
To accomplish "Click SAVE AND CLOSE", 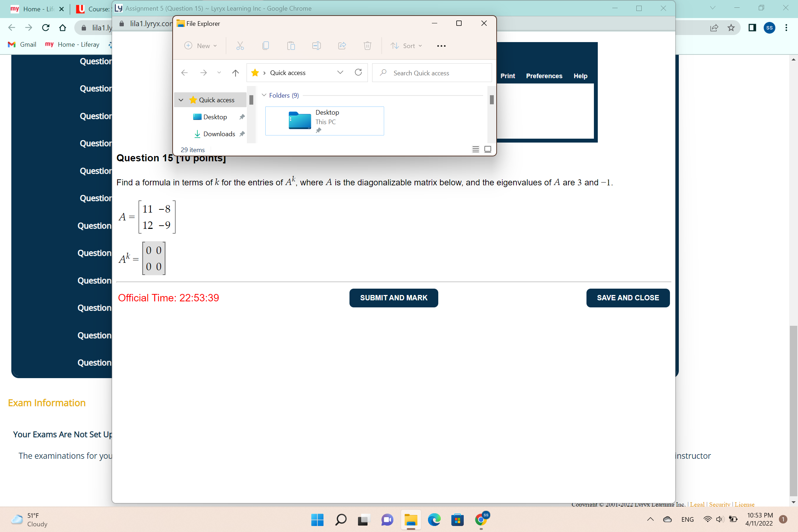I will 628,298.
